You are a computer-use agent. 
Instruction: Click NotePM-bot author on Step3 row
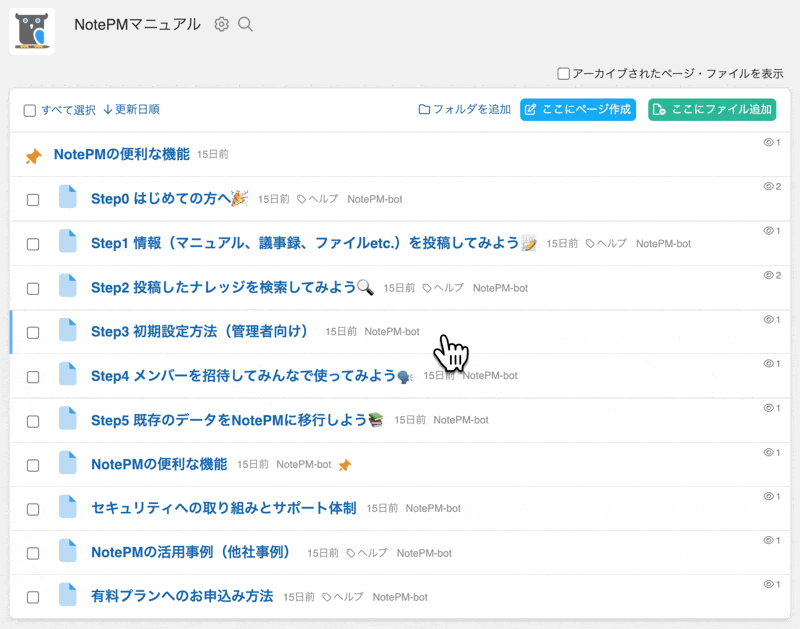pos(392,332)
